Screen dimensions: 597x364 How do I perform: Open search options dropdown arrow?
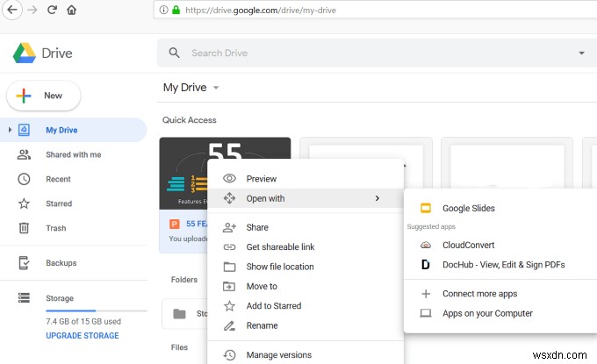click(x=581, y=53)
